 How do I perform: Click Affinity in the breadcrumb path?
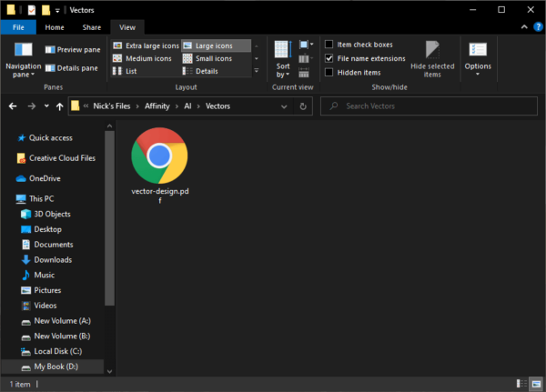[157, 106]
